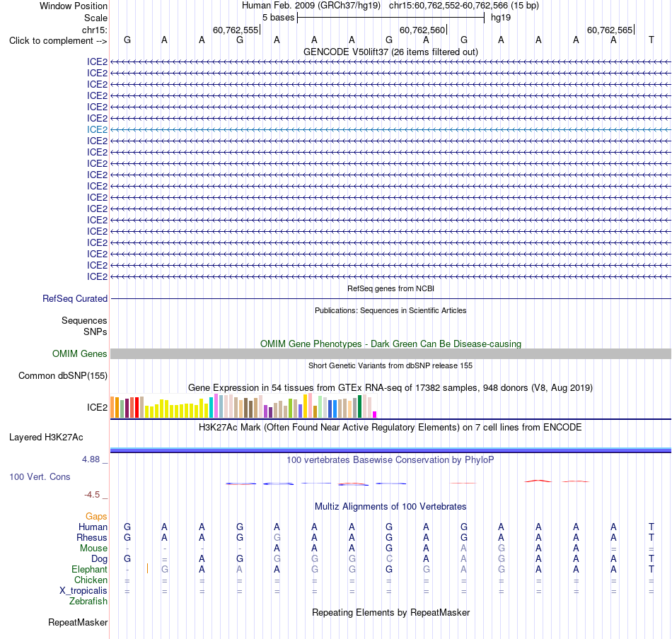
Task: Select the 'Scale' label in the ruler
Action: [x=95, y=18]
